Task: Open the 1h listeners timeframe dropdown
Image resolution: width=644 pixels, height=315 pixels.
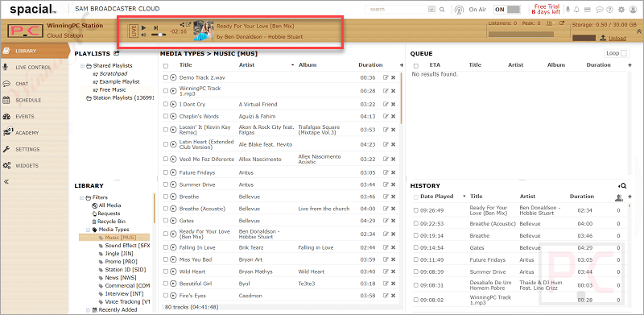Action: coord(551,23)
